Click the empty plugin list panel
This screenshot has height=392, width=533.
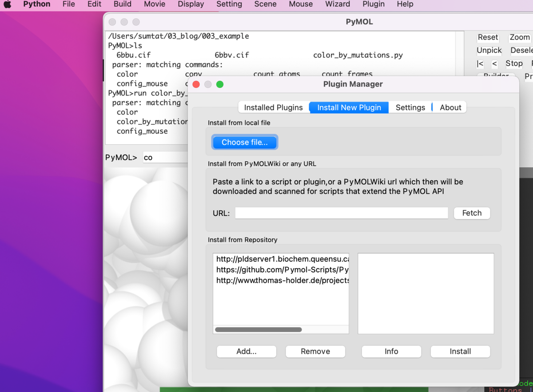(x=426, y=293)
